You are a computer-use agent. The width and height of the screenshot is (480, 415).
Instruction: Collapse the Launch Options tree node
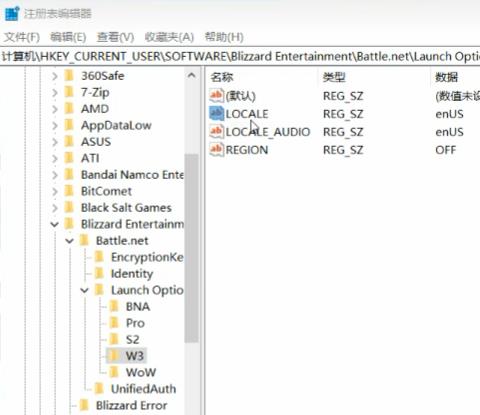(x=84, y=290)
